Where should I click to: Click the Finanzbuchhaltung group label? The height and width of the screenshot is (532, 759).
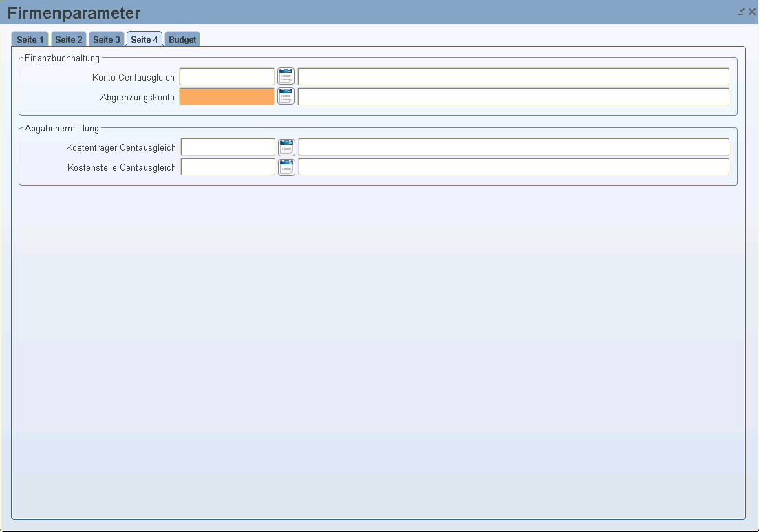[62, 58]
